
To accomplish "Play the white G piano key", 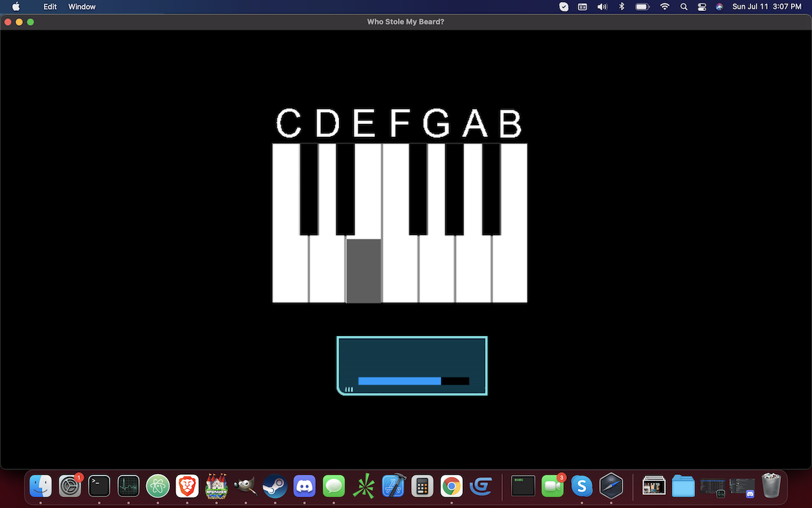I will click(x=436, y=271).
